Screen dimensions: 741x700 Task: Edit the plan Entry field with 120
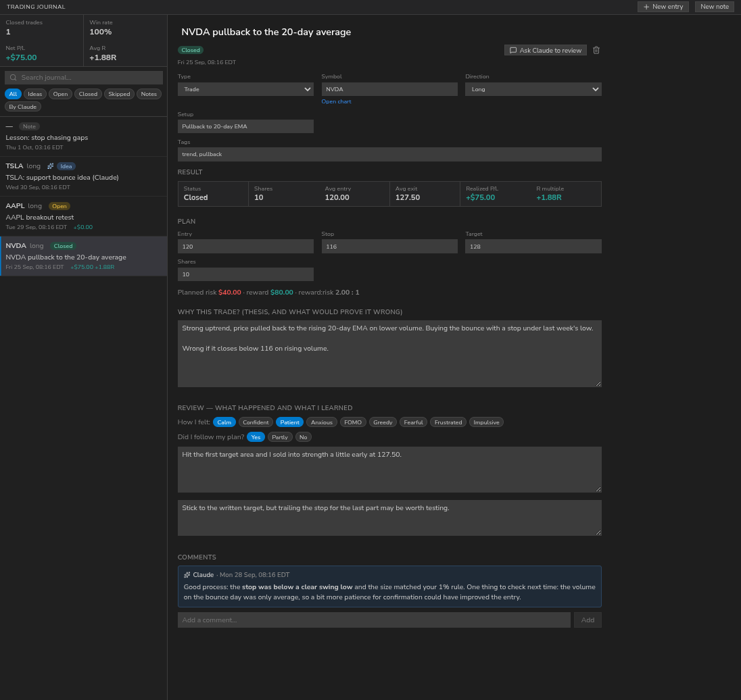pos(245,247)
